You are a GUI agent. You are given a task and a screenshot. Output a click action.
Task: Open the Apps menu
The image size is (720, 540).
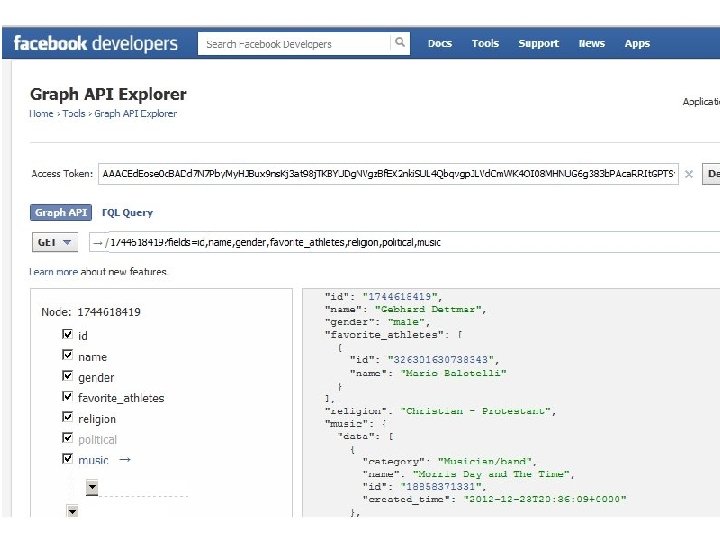637,44
